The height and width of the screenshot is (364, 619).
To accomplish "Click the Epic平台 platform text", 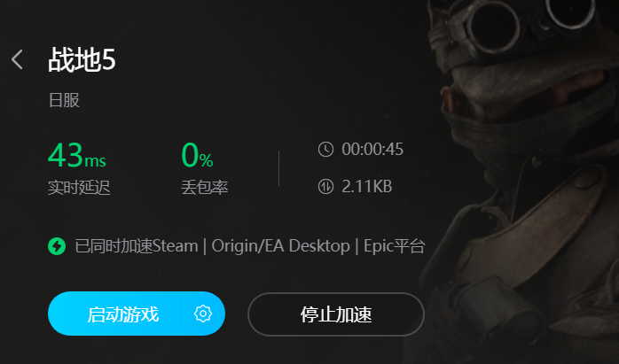I will tap(394, 246).
